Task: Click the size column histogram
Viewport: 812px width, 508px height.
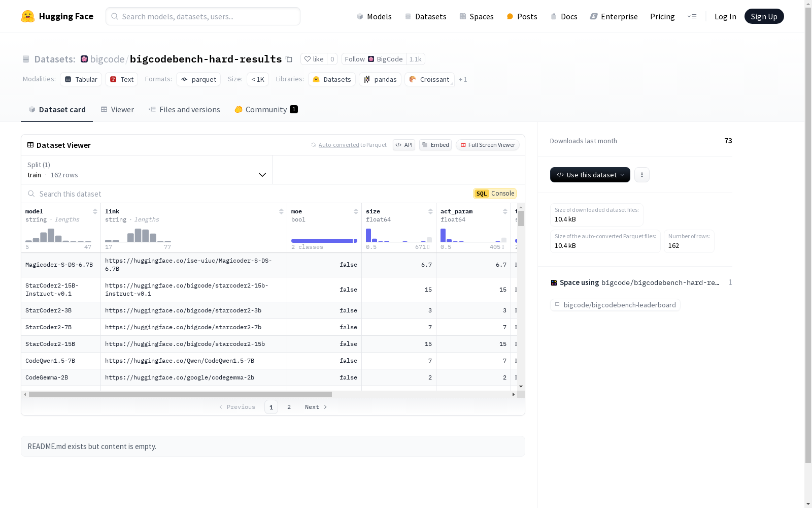Action: coord(399,235)
